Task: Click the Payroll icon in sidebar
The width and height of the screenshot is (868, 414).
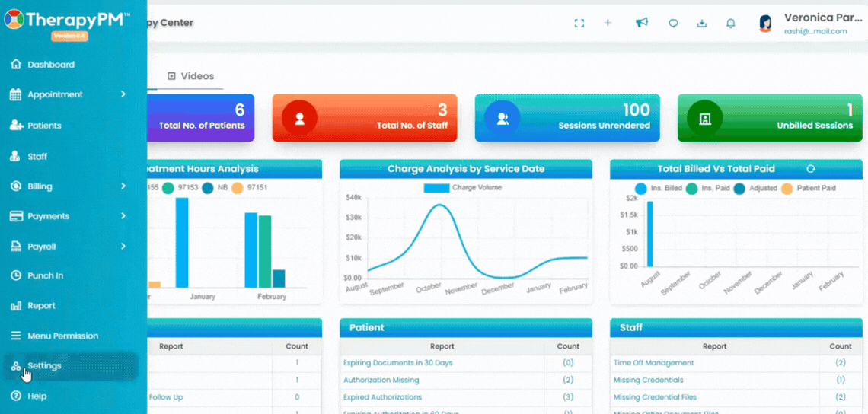Action: point(16,247)
